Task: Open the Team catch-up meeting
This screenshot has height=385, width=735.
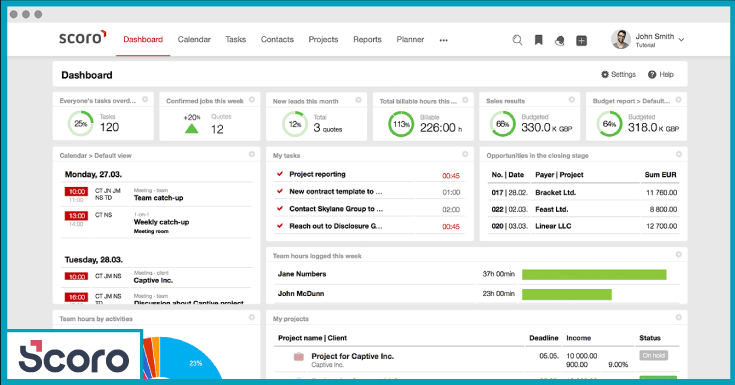Action: pos(158,198)
